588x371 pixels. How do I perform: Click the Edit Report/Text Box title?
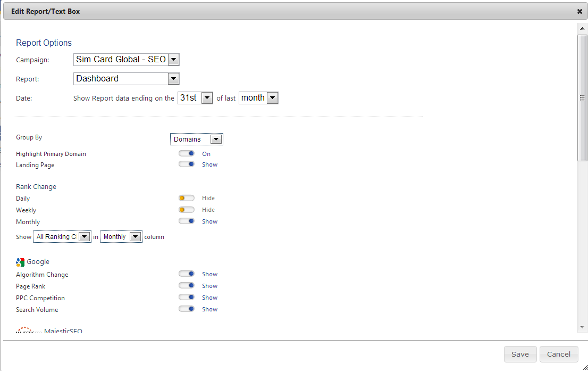45,12
